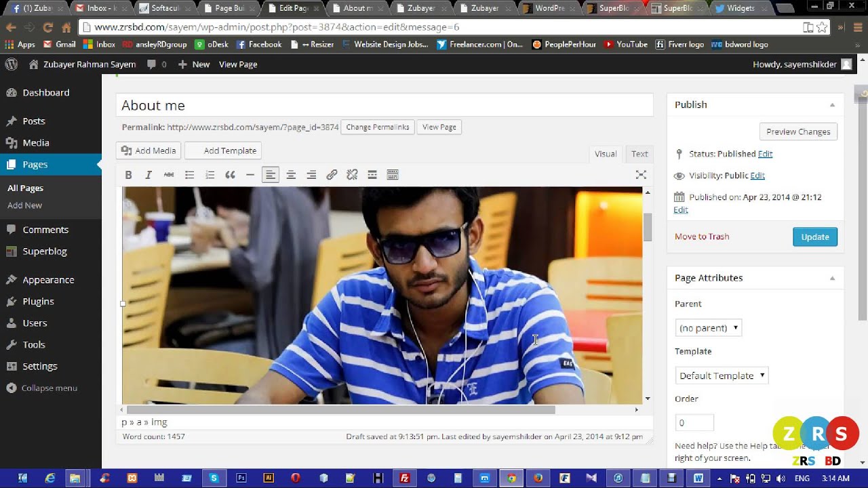Click the insert/edit link icon

332,175
